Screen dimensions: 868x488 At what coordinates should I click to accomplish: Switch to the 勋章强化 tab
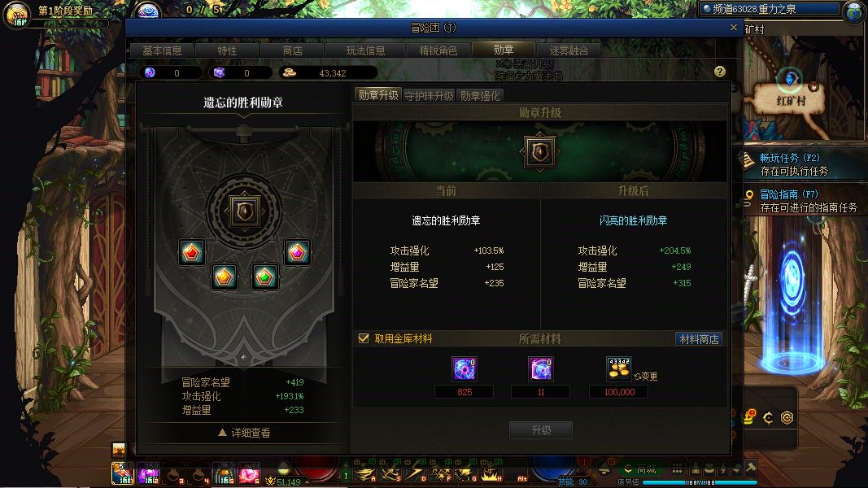point(480,96)
